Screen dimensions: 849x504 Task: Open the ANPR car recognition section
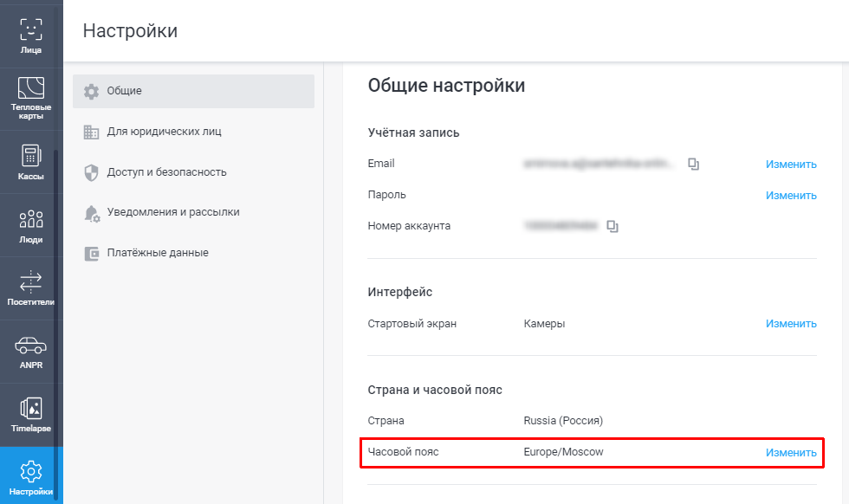point(31,352)
